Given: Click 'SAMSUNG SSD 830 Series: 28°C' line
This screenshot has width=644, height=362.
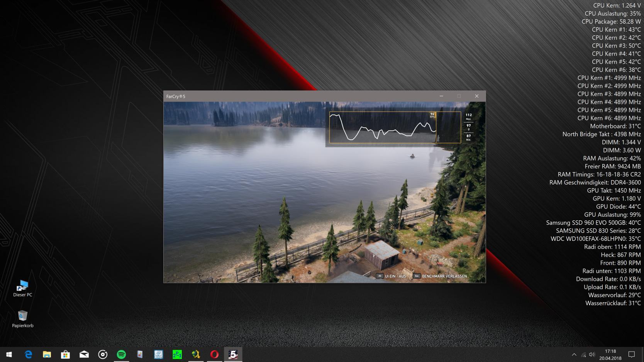Looking at the screenshot, I should point(598,231).
